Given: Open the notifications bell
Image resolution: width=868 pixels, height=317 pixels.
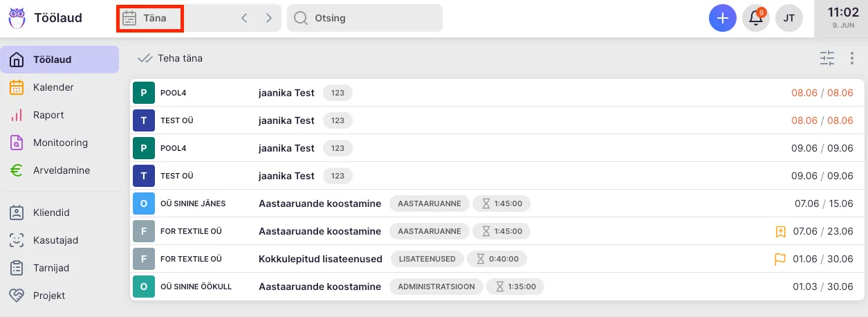Looking at the screenshot, I should point(756,18).
